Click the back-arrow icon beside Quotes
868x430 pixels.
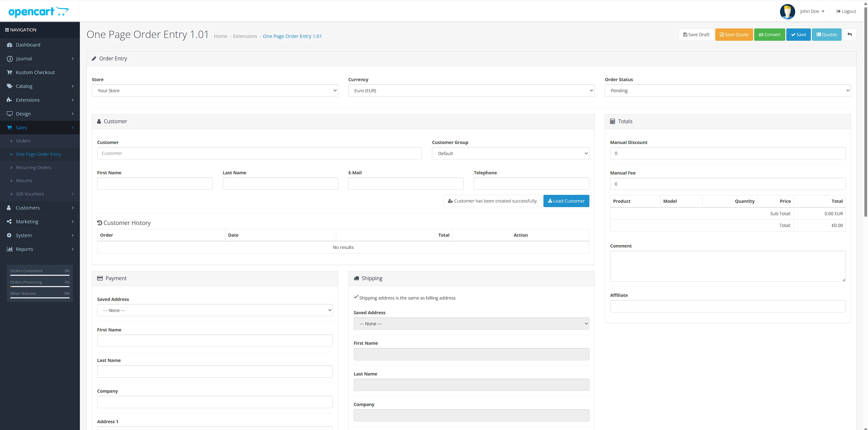point(850,34)
